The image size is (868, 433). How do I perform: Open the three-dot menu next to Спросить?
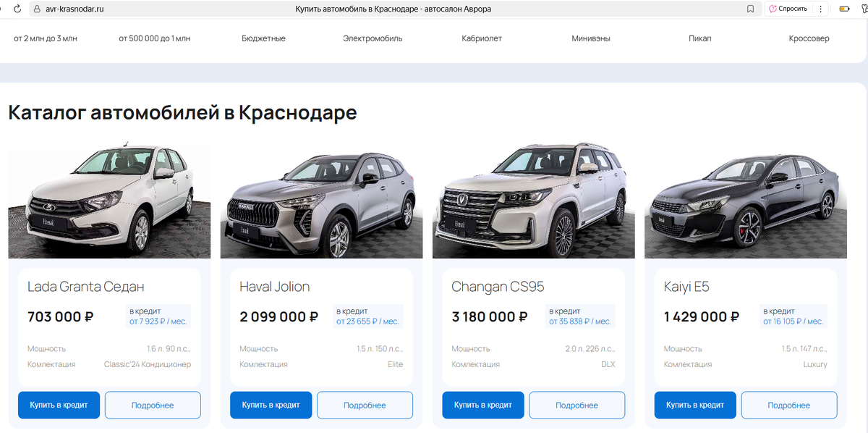pos(820,9)
